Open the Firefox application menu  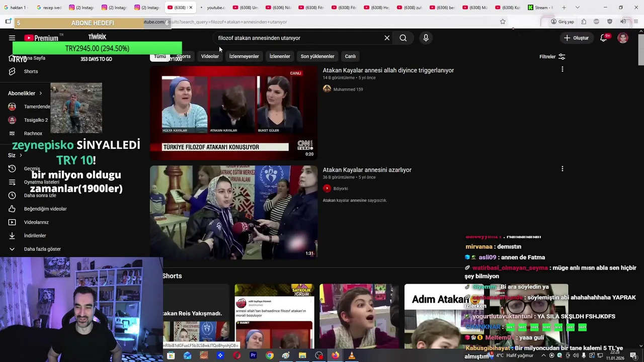[x=636, y=22]
